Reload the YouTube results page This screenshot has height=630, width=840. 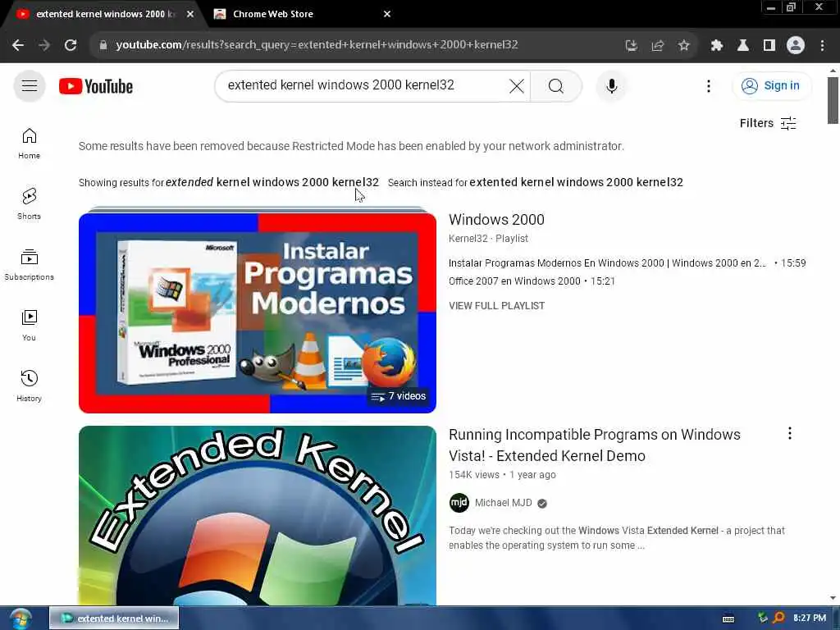(x=71, y=45)
